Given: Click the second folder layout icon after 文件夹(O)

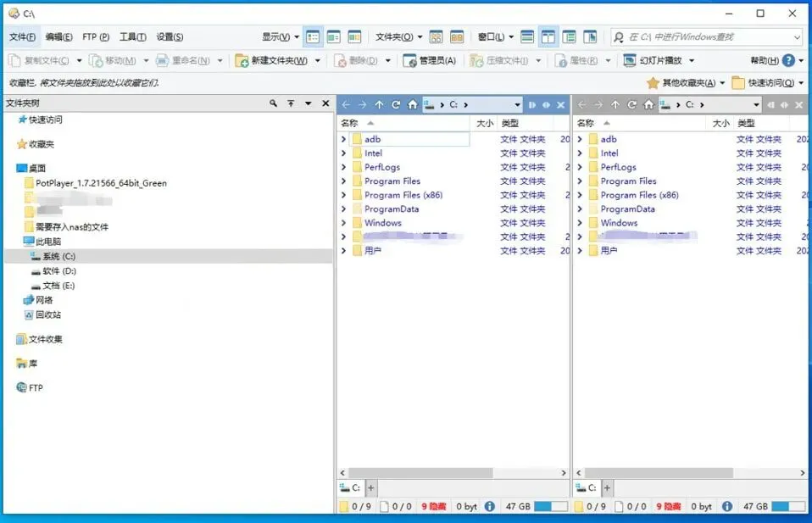Looking at the screenshot, I should coord(457,36).
